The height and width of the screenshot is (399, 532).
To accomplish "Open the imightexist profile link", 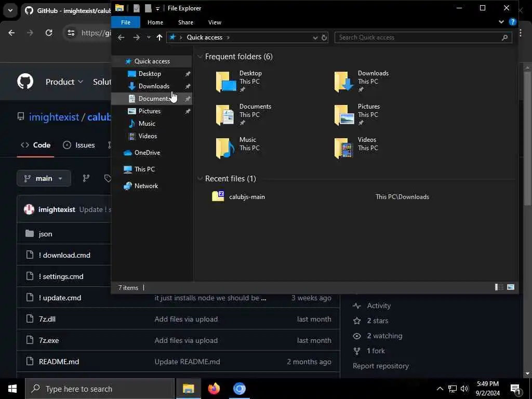I will pyautogui.click(x=54, y=117).
